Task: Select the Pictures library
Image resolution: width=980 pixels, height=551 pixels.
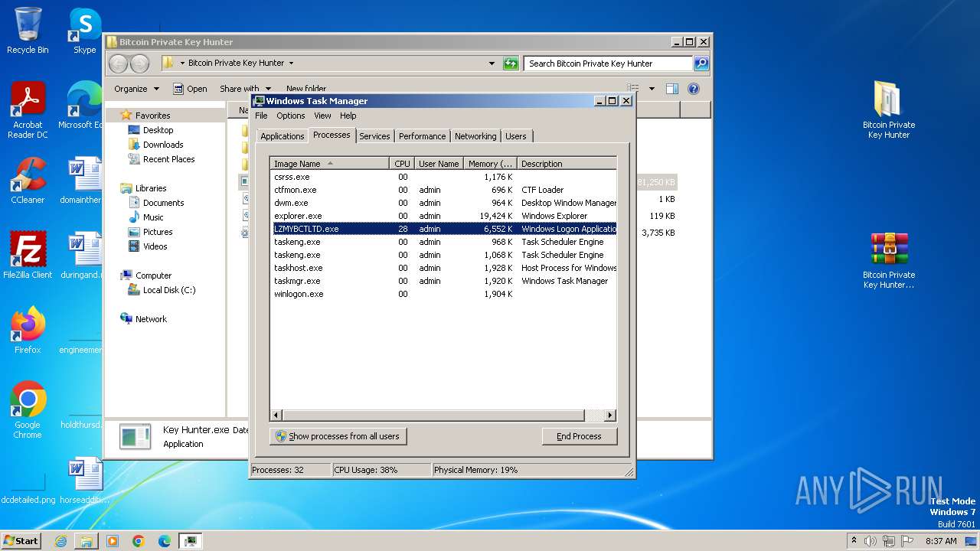Action: tap(158, 232)
